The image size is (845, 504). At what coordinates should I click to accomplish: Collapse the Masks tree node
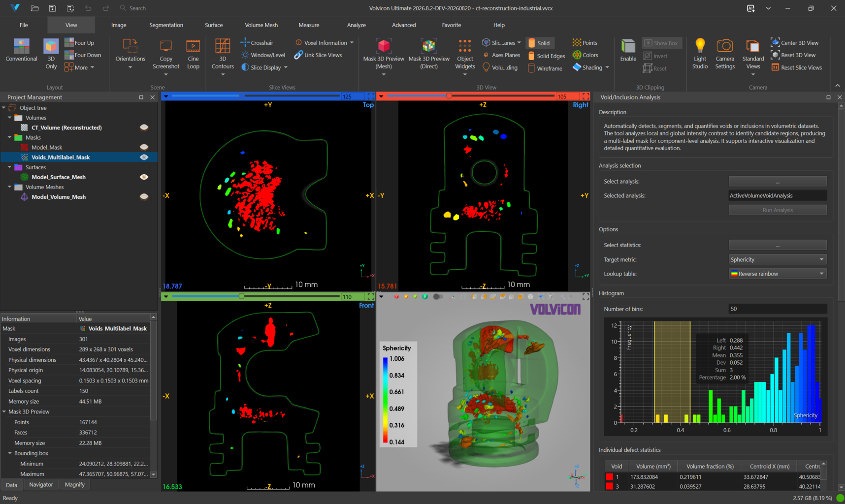click(9, 137)
